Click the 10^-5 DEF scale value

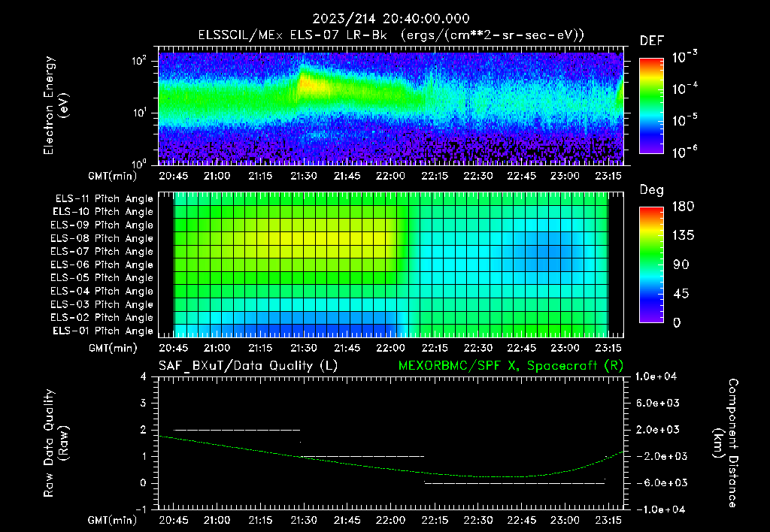tap(684, 119)
